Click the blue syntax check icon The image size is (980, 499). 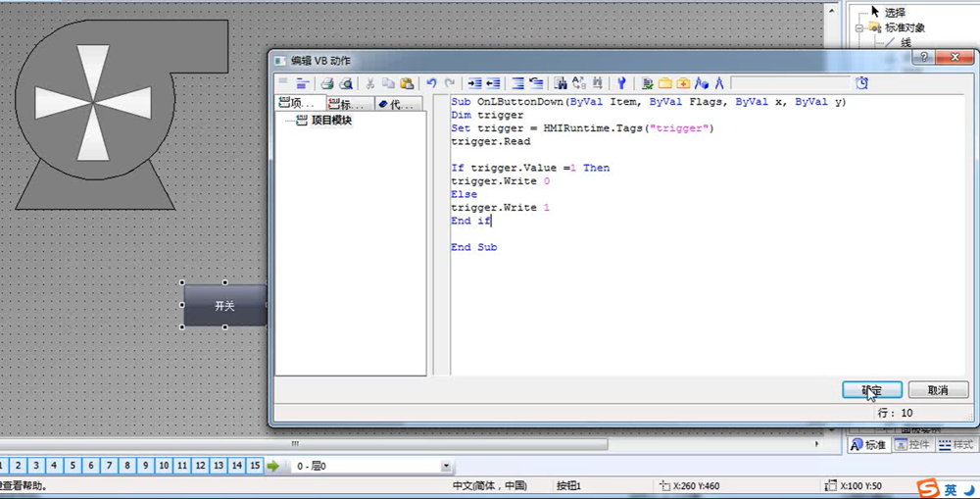[x=620, y=84]
